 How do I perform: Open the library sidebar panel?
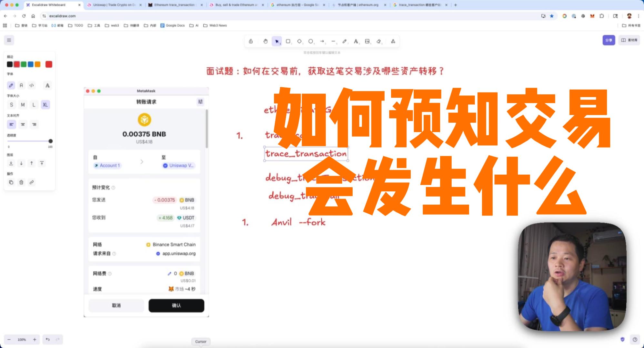629,40
